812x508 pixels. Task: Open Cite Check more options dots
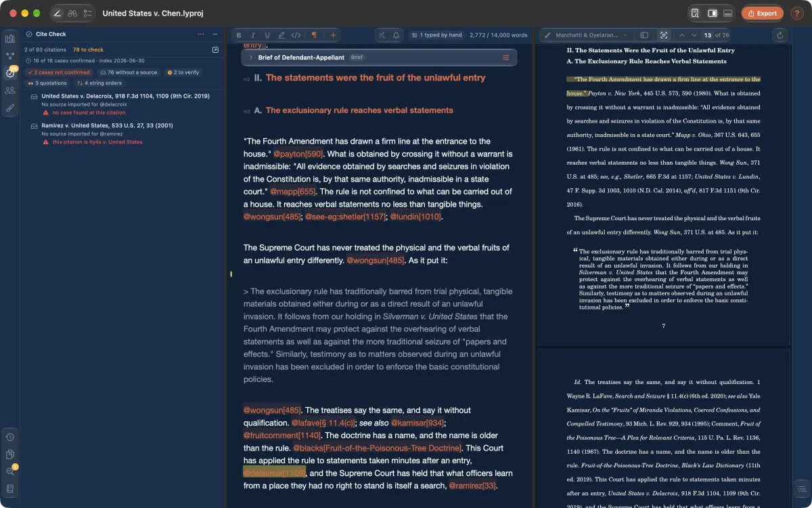(x=201, y=34)
